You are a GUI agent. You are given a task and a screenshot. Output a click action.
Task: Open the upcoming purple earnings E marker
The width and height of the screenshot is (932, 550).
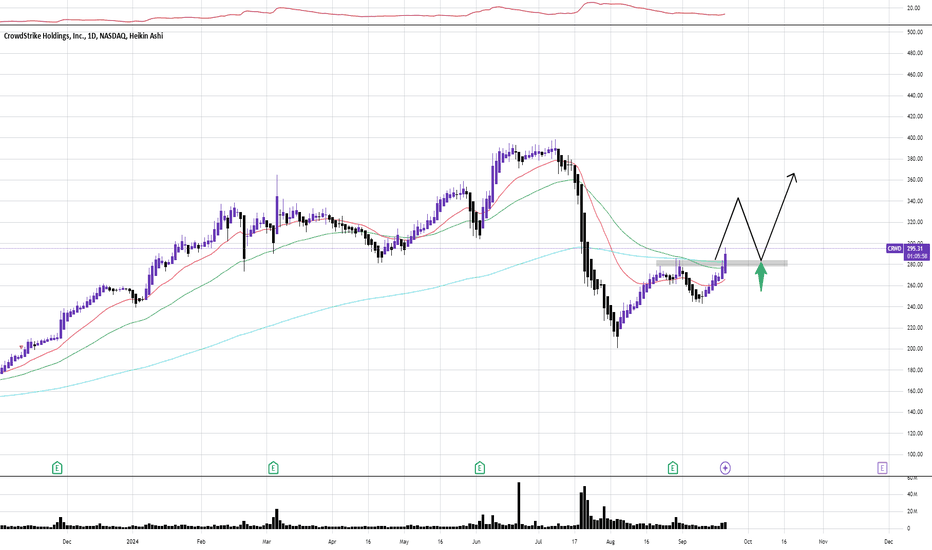882,468
